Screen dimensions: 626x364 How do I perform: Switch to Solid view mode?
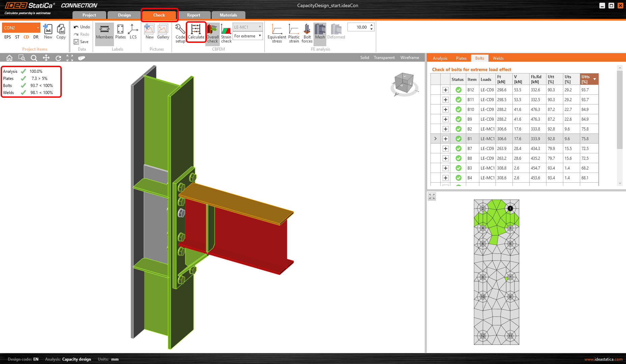364,58
